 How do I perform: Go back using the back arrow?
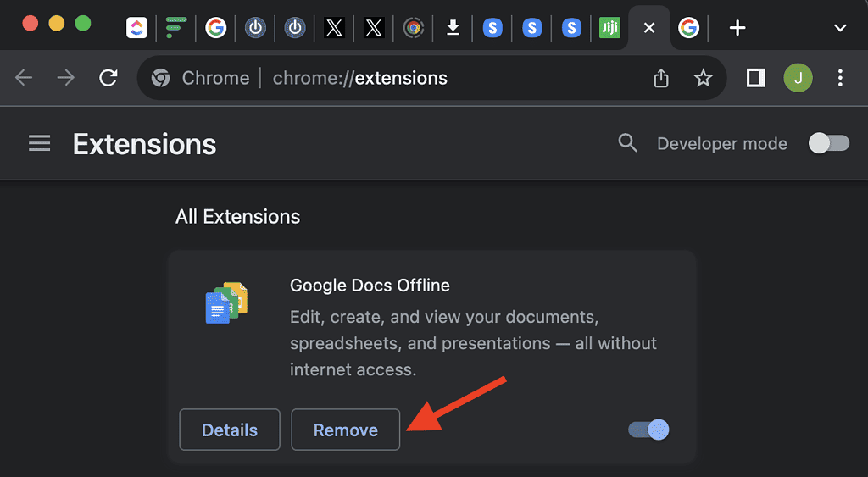(24, 79)
